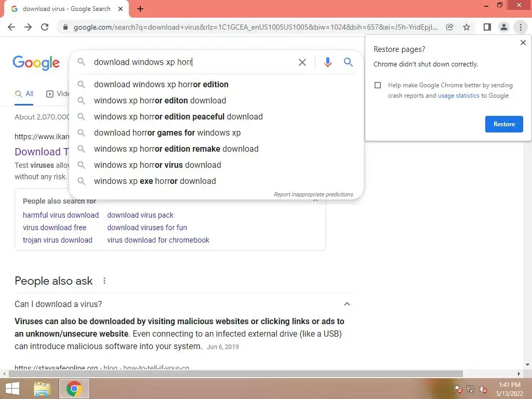The width and height of the screenshot is (532, 399).
Task: Close the download virus tab
Action: point(121,9)
